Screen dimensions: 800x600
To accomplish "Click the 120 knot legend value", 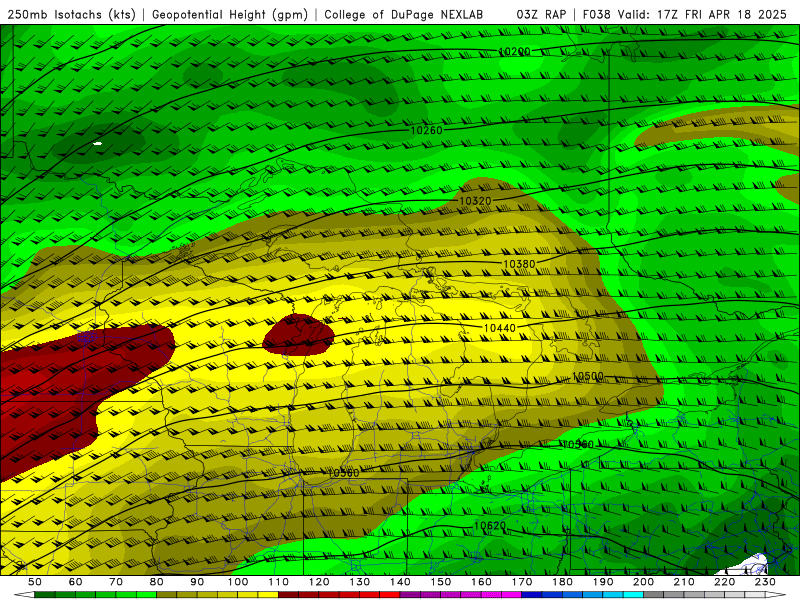I will pos(319,582).
